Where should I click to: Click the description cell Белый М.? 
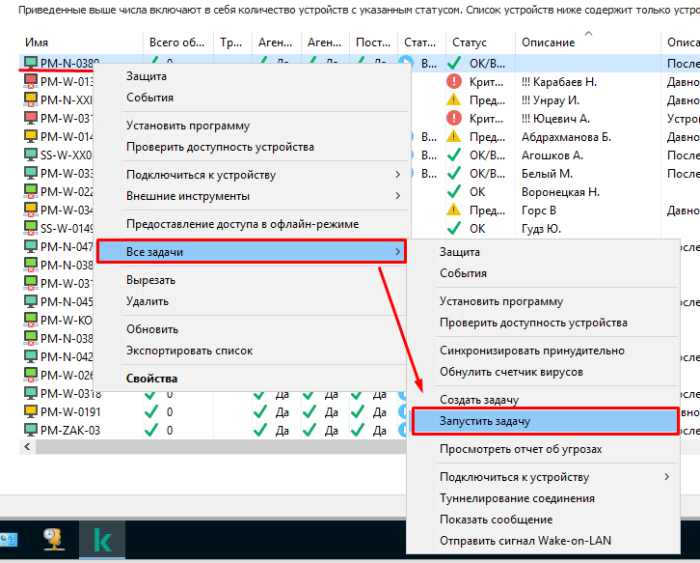[x=547, y=173]
